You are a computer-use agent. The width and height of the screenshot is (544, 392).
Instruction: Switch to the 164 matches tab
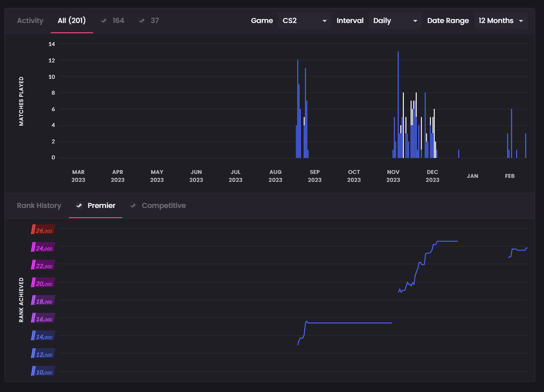pyautogui.click(x=113, y=20)
